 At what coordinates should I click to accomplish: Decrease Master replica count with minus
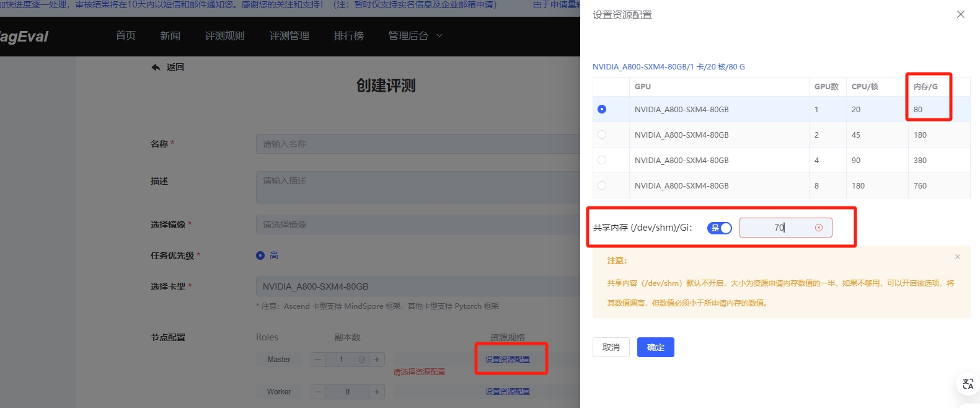click(x=318, y=360)
